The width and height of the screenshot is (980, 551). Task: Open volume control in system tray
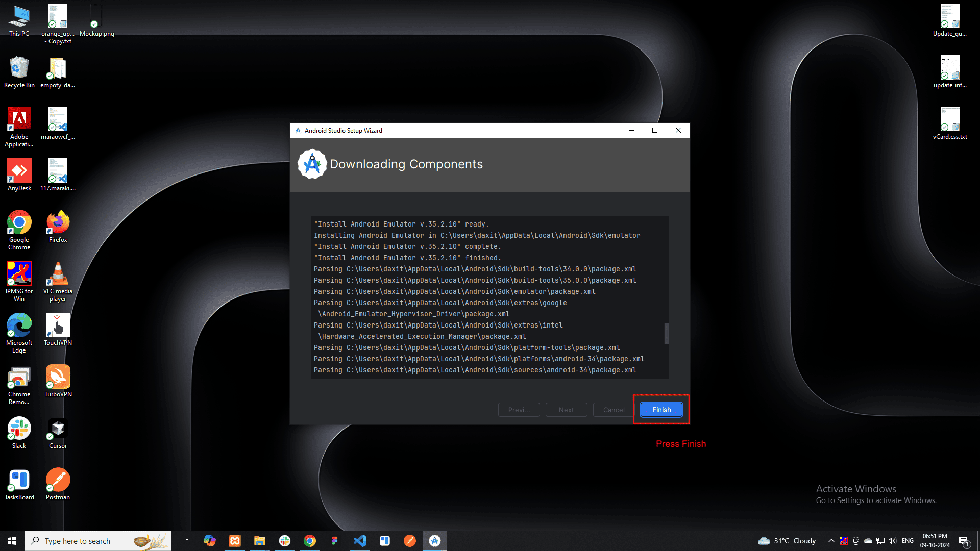pyautogui.click(x=892, y=541)
